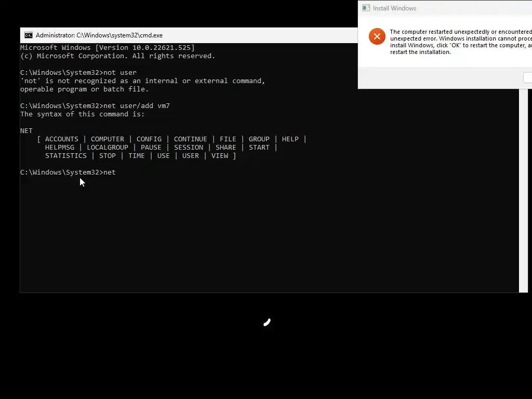This screenshot has width=532, height=399.
Task: Click the PAUSE keyword in NET syntax
Action: (151, 148)
